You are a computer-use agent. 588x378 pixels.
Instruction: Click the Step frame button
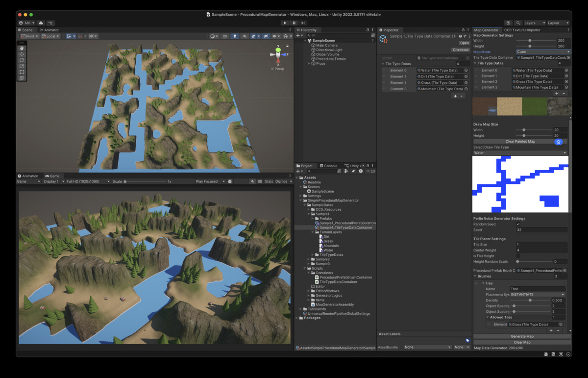click(303, 23)
